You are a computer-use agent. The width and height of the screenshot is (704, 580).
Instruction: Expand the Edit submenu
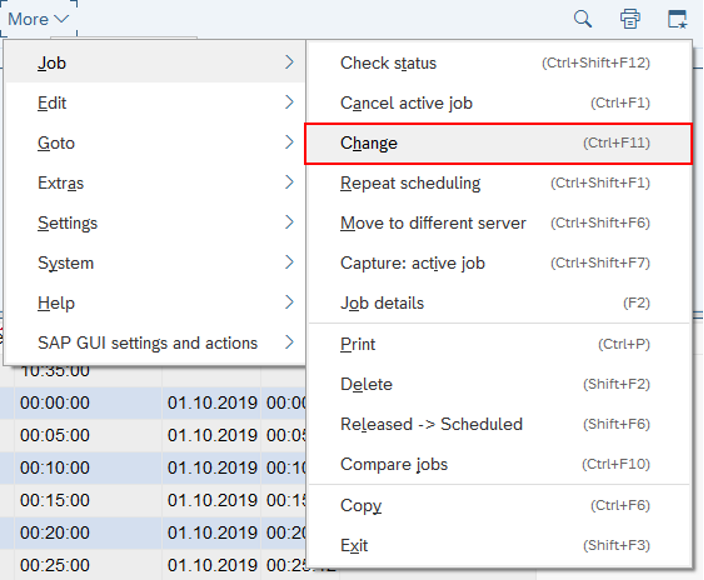(x=155, y=103)
